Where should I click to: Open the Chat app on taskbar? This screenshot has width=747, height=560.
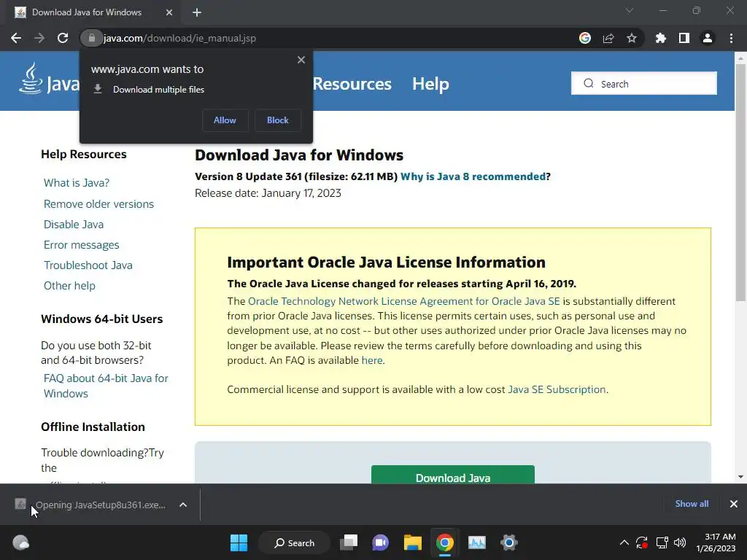[x=381, y=542]
